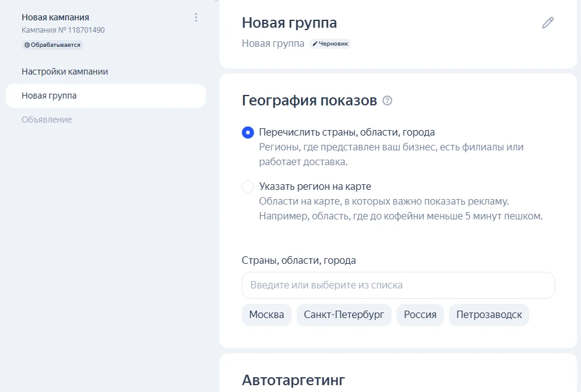Image resolution: width=581 pixels, height=392 pixels.
Task: Click the Новая кампания title in sidebar
Action: 56,17
